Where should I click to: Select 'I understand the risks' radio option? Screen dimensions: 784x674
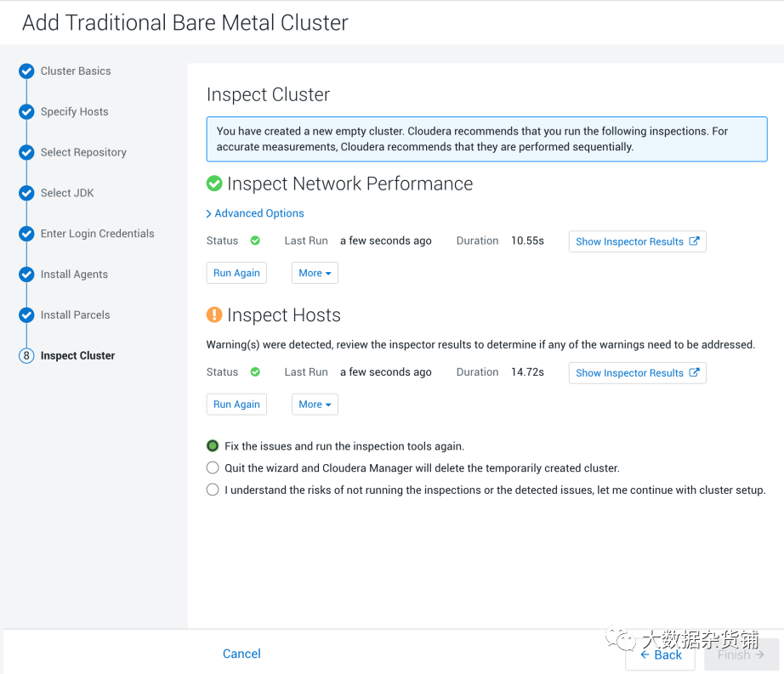tap(213, 490)
